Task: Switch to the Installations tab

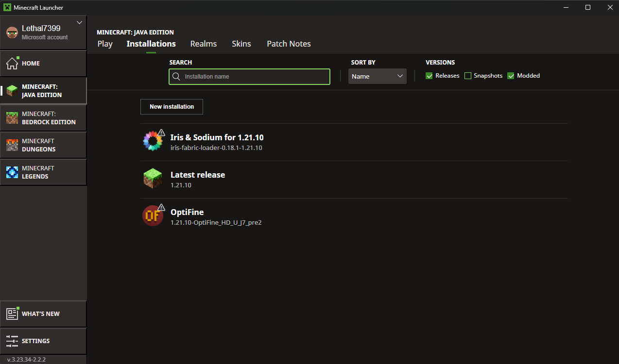Action: click(x=151, y=44)
